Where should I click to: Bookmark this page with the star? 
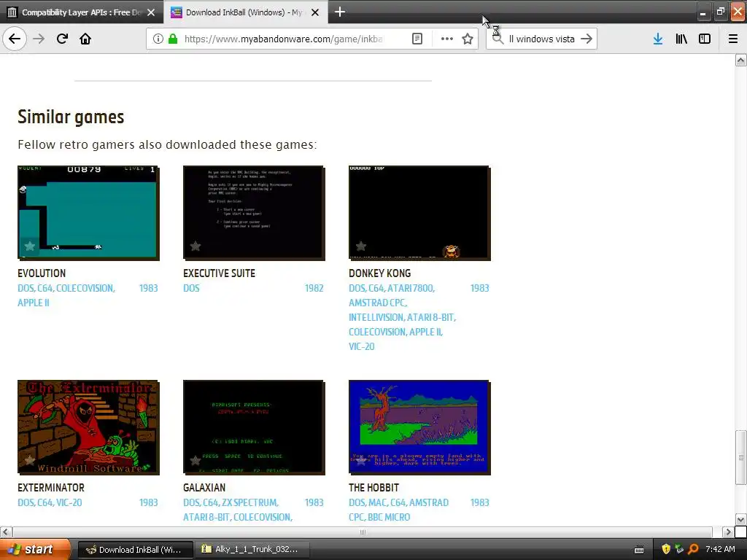tap(468, 39)
